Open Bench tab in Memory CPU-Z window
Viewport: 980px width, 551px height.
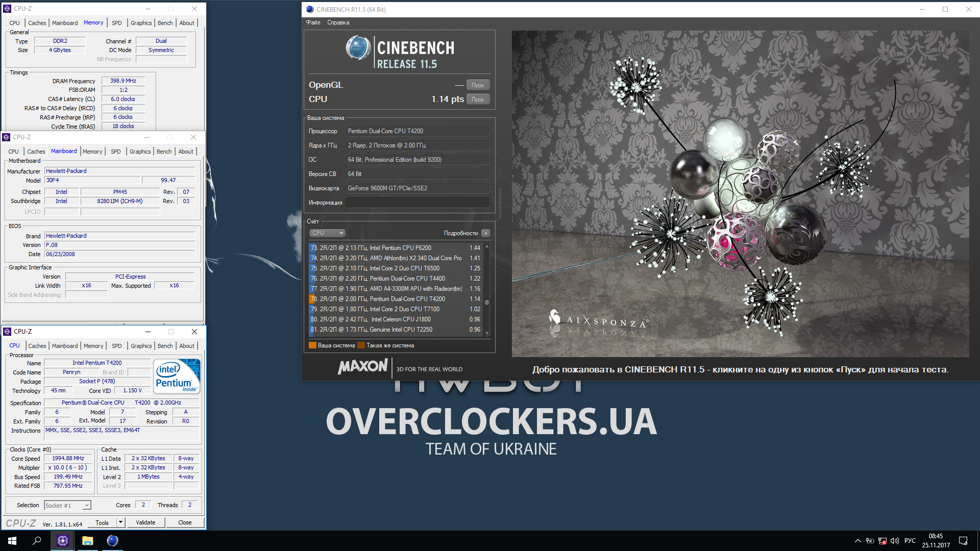click(x=165, y=23)
